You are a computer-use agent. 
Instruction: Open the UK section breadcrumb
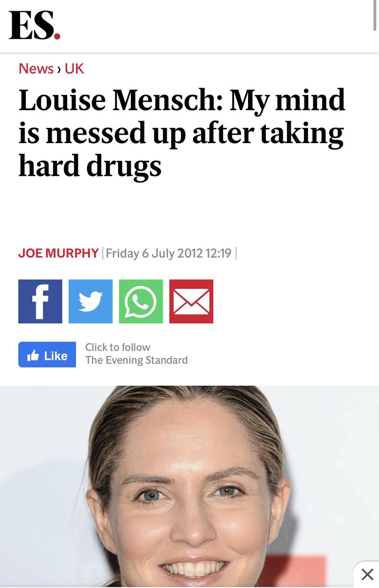point(75,69)
